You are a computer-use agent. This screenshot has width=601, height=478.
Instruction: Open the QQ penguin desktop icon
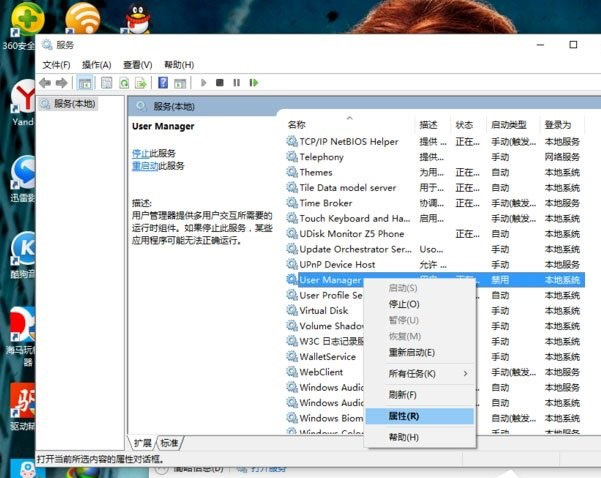pos(142,18)
